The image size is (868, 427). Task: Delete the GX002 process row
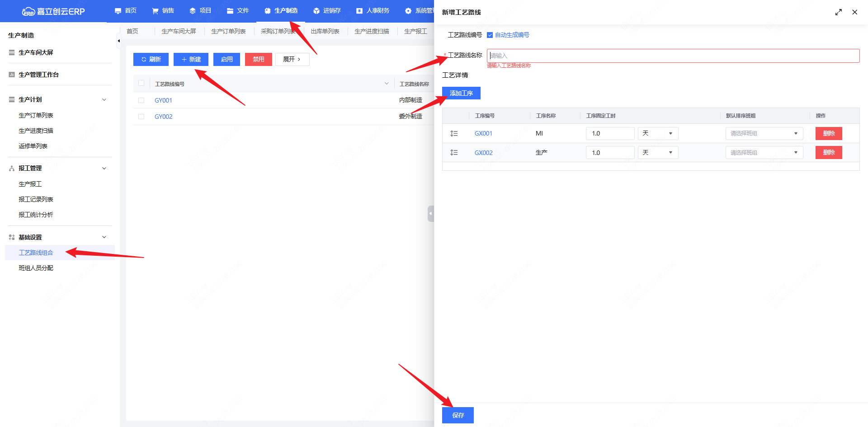(x=829, y=153)
